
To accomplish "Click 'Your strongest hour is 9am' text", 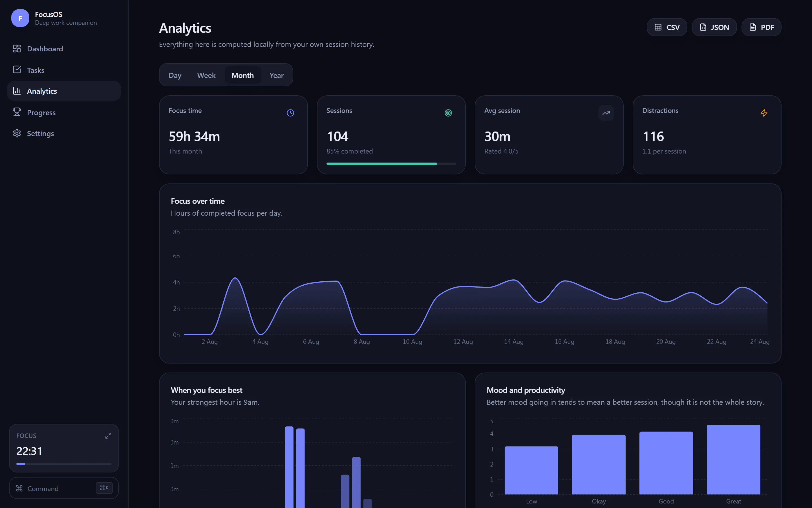I will [215, 402].
